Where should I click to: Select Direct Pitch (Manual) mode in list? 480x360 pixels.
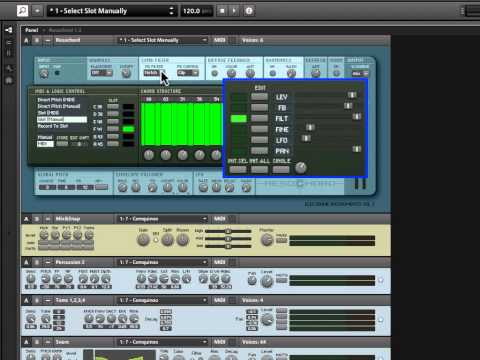[59, 106]
